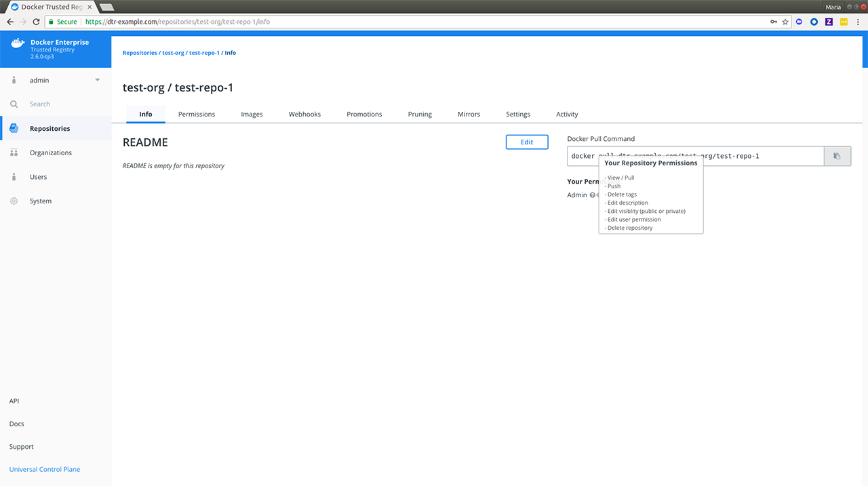Open System via the gear icon

click(14, 201)
